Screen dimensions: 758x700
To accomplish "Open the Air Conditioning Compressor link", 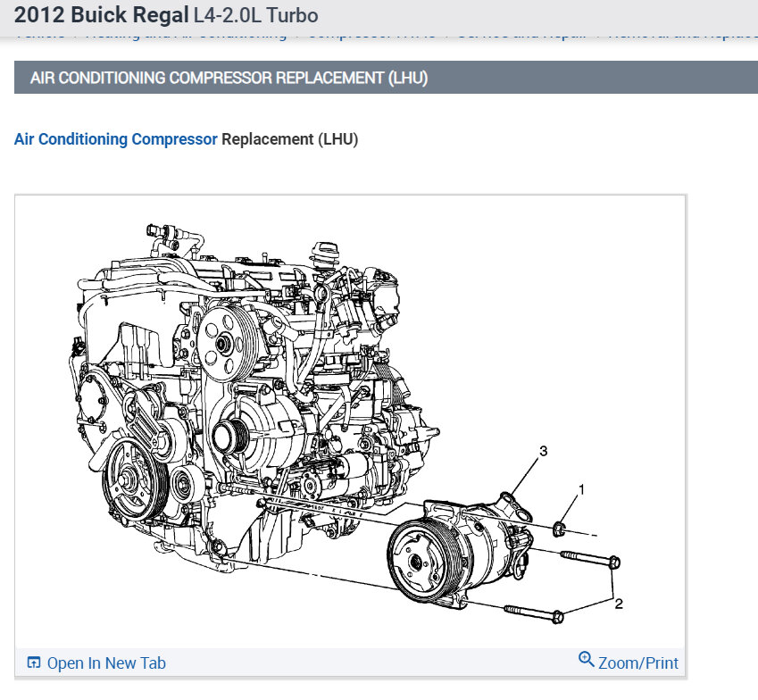I will (x=115, y=139).
